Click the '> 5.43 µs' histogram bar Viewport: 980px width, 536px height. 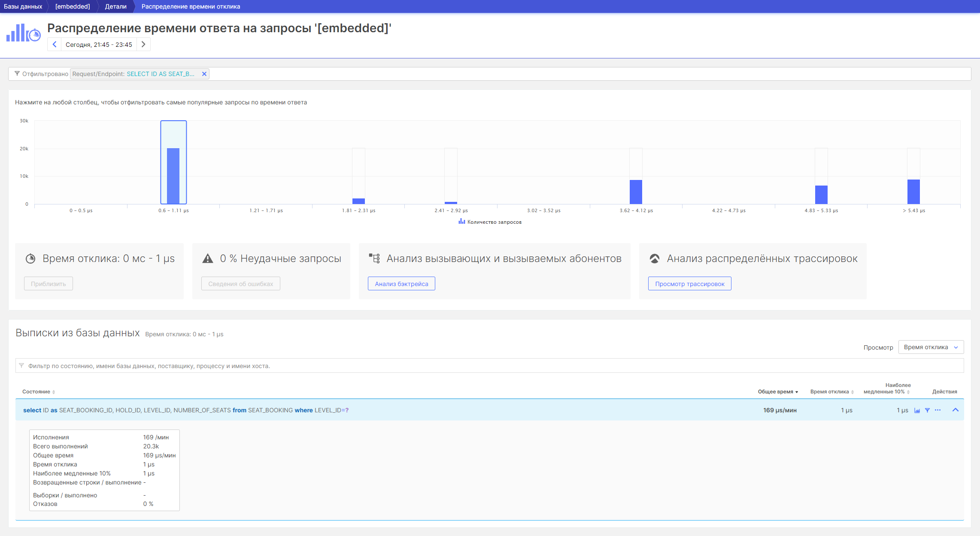point(913,192)
